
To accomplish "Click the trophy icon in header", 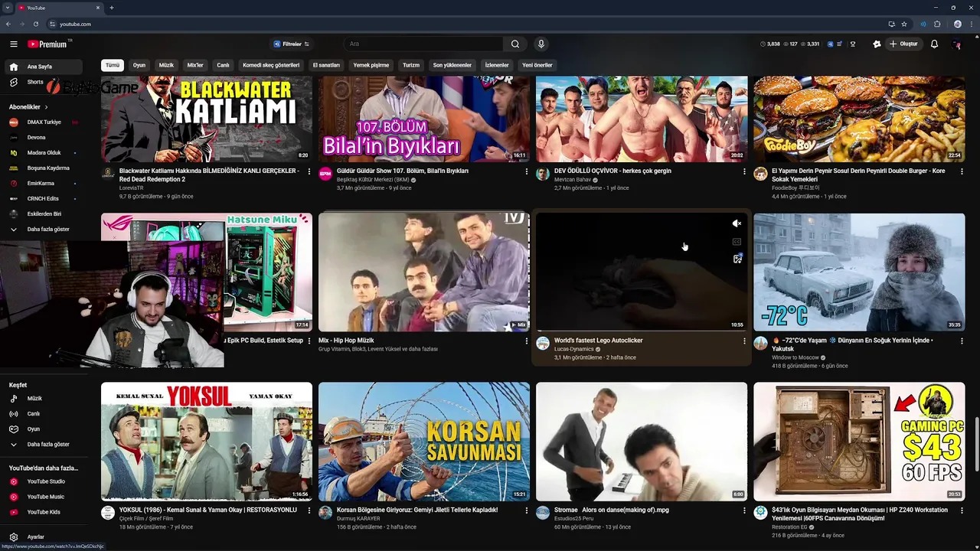I will click(853, 44).
